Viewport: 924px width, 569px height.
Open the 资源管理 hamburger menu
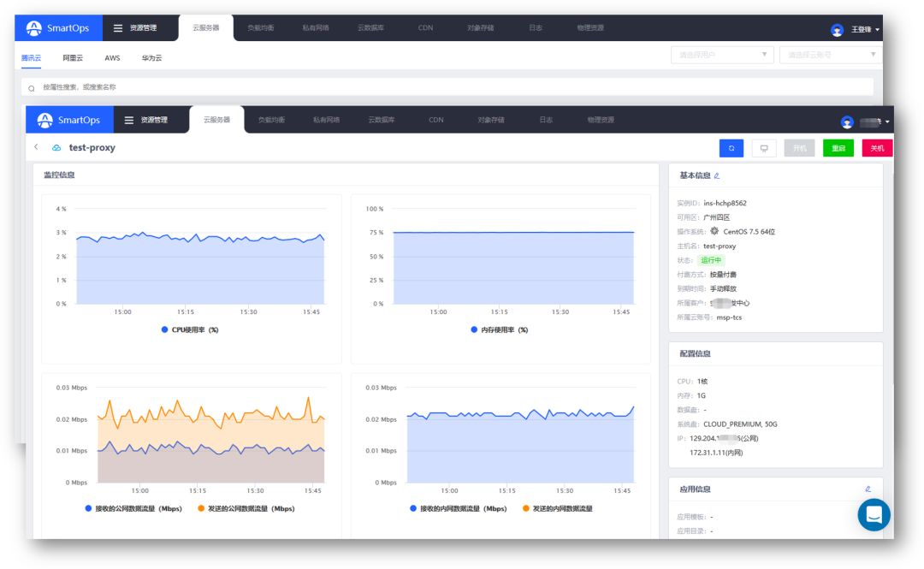[x=146, y=120]
